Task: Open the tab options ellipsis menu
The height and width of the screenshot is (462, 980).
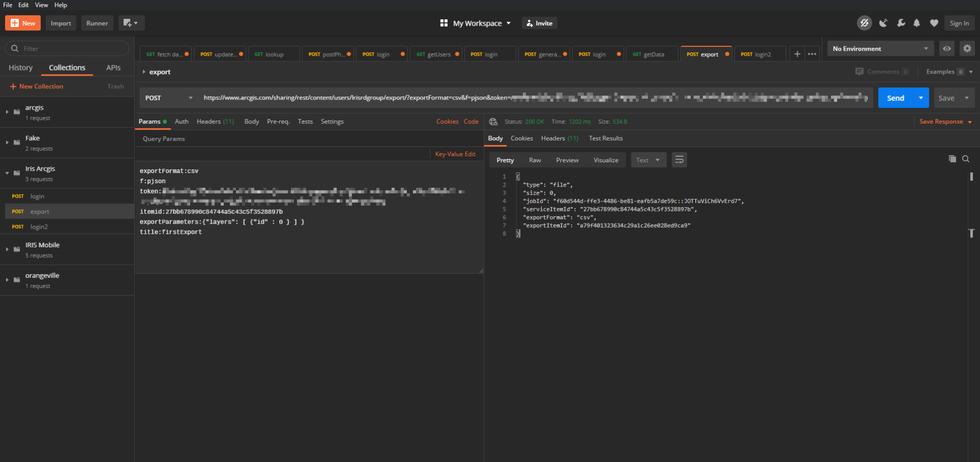Action: [x=812, y=54]
